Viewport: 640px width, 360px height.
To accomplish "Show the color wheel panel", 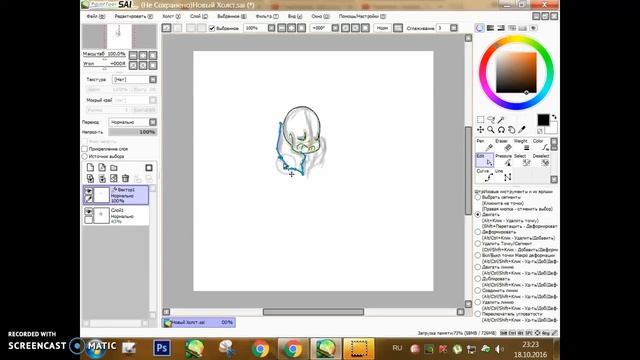I will (x=480, y=28).
